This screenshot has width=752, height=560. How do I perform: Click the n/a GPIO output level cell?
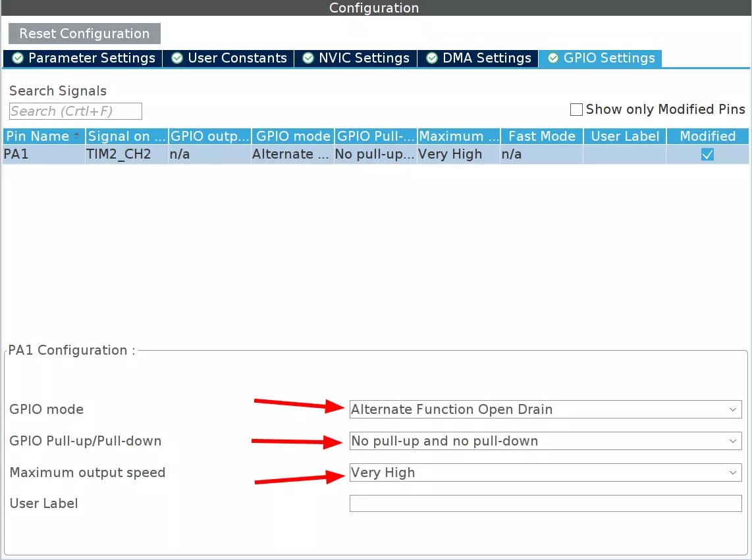click(209, 155)
